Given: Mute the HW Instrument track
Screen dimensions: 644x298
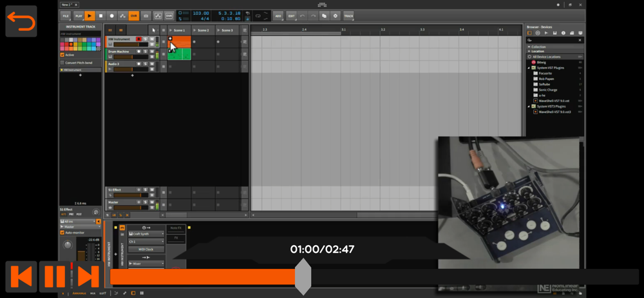Looking at the screenshot, I should pos(151,39).
